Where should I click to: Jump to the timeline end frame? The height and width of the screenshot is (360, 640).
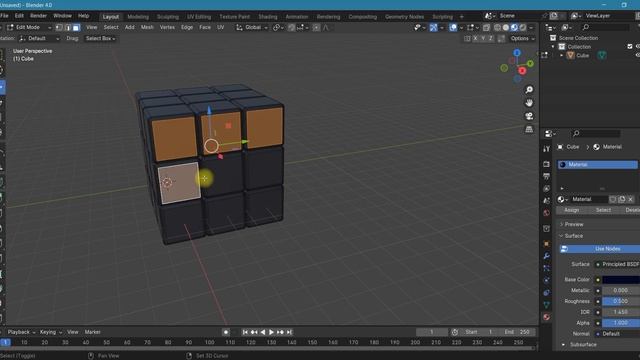point(289,332)
